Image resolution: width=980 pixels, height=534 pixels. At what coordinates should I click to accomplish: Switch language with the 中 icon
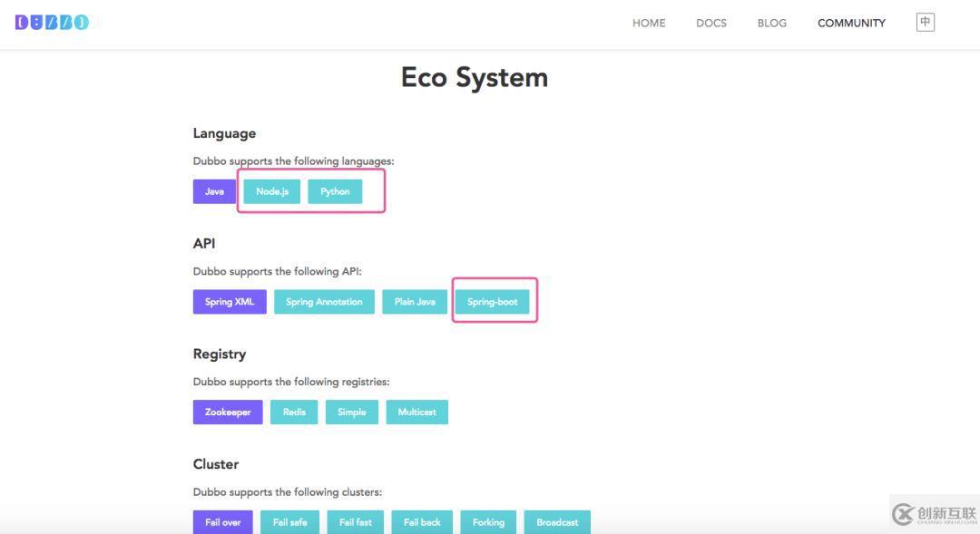pyautogui.click(x=925, y=23)
